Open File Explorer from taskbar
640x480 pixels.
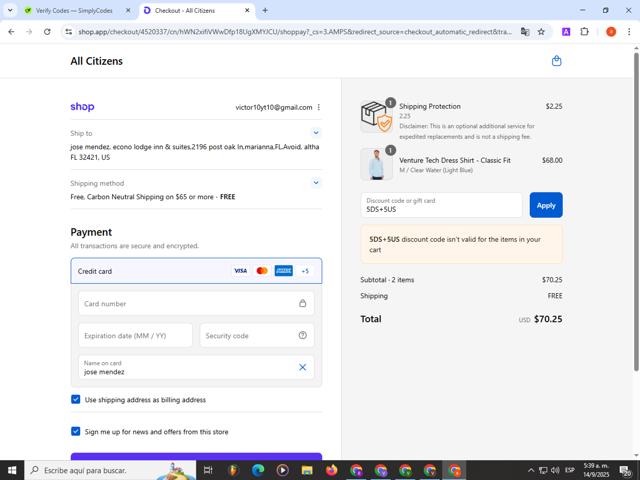[307, 470]
